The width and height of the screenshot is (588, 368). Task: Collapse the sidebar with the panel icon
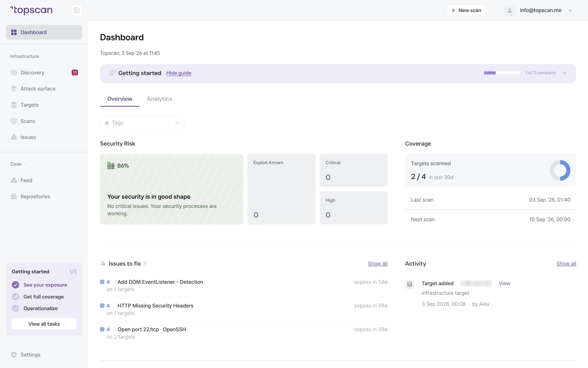point(77,10)
